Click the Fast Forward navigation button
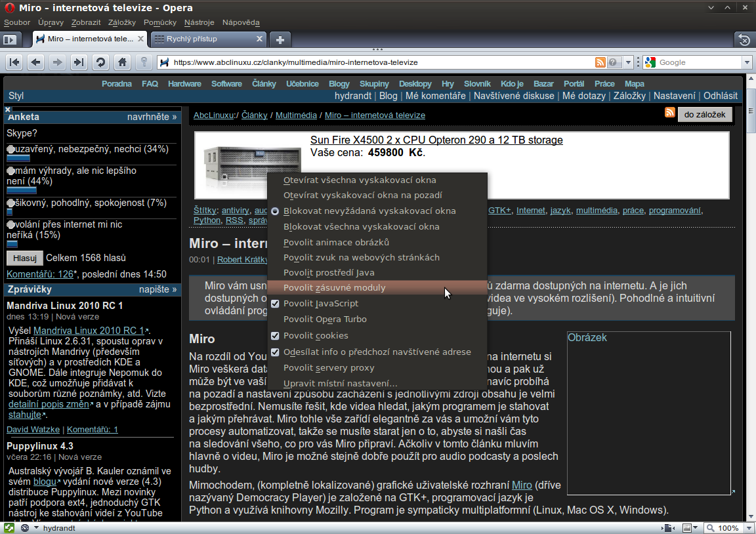 coord(79,62)
